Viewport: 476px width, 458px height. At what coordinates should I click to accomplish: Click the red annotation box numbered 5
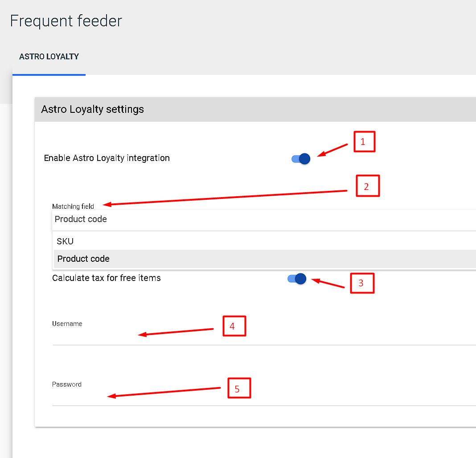click(239, 388)
